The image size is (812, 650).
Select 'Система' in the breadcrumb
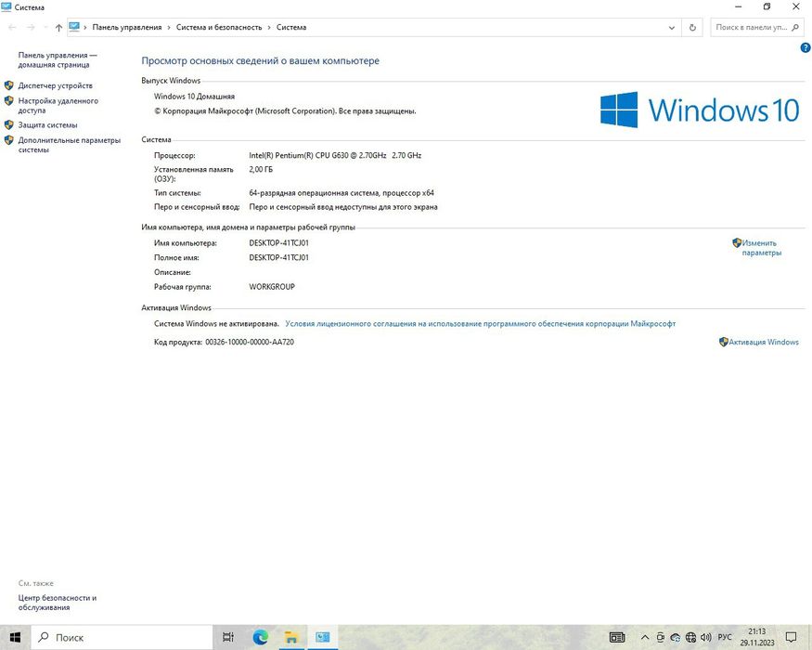click(x=291, y=28)
